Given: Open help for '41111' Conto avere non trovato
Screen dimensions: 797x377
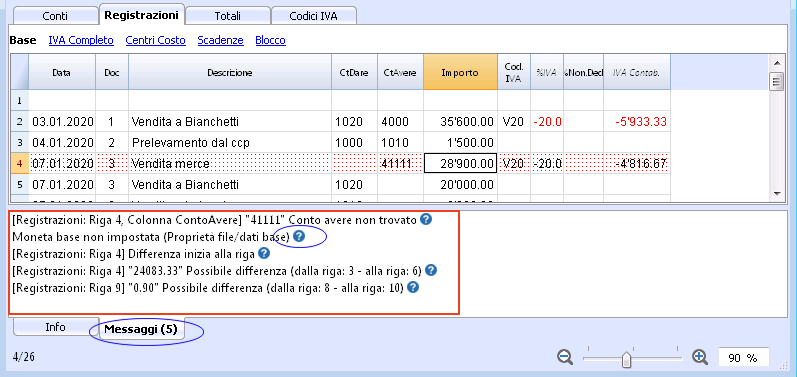Looking at the screenshot, I should pos(426,219).
